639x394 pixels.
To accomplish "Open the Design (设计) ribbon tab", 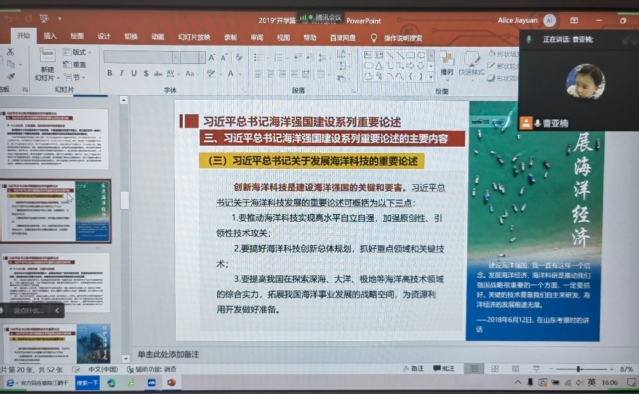I will [104, 36].
